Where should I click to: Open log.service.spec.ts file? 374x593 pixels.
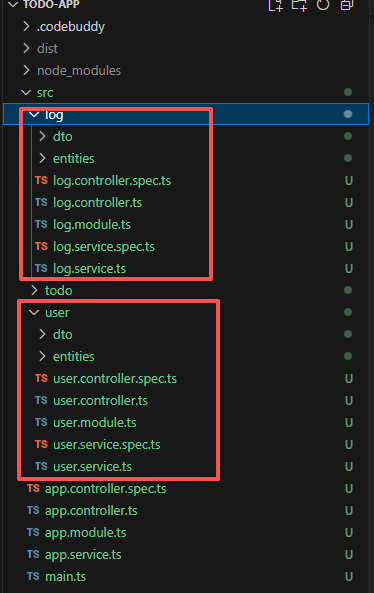104,247
